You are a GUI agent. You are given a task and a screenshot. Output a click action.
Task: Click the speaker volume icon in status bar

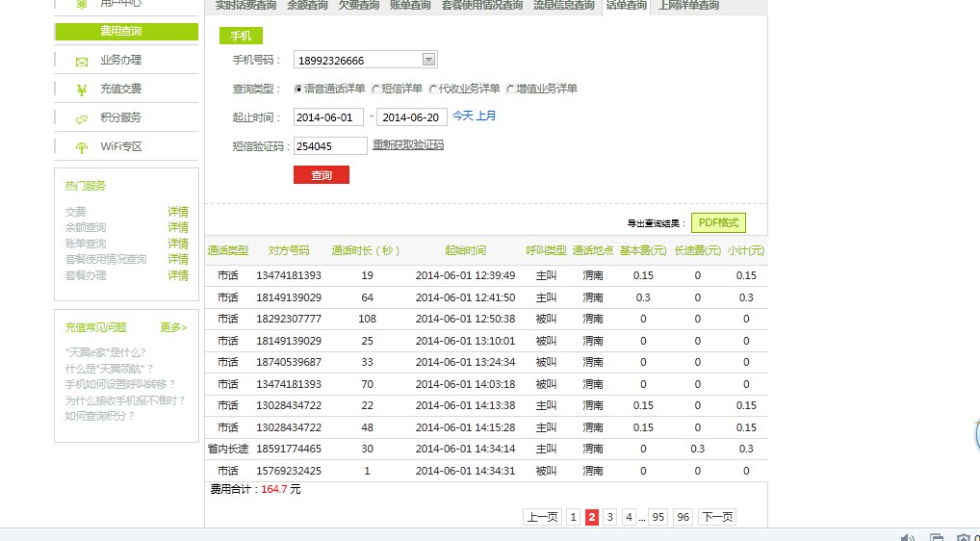(x=907, y=535)
